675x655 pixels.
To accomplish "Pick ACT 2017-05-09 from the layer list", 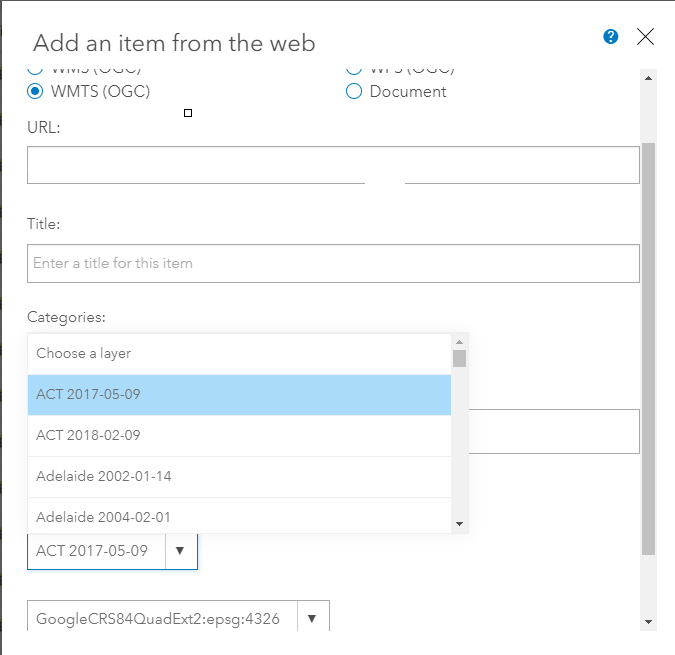I will click(x=239, y=395).
